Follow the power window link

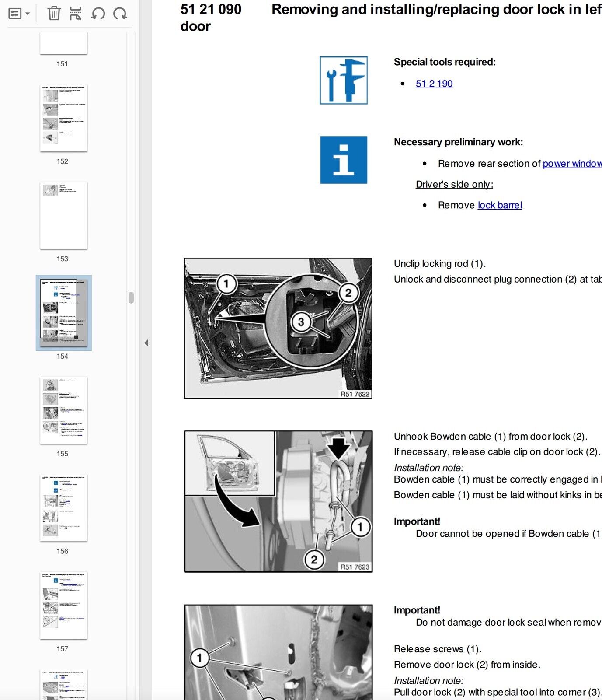pyautogui.click(x=571, y=164)
